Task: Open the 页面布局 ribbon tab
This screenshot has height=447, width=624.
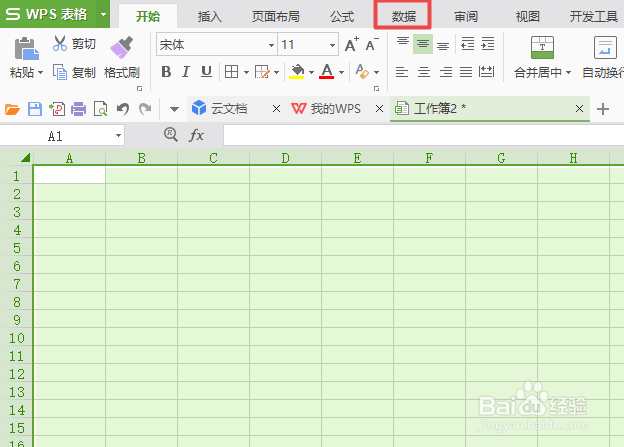Action: click(275, 16)
